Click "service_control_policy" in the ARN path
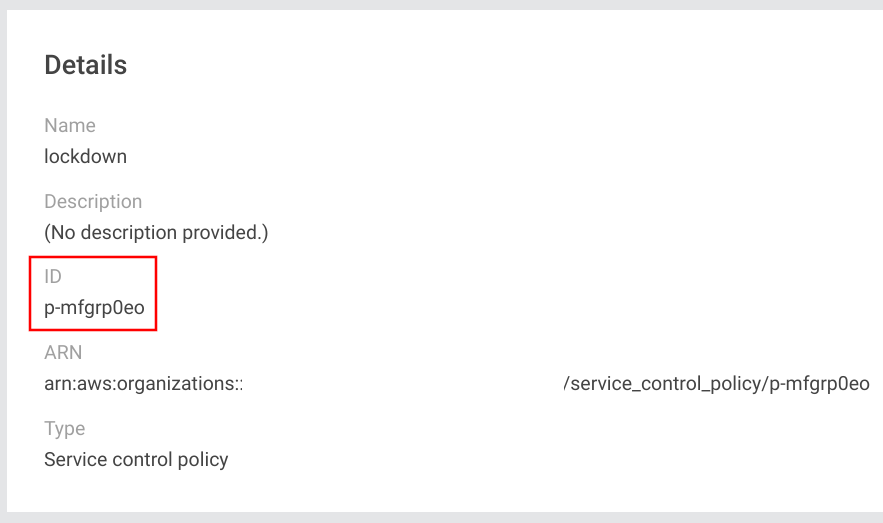 pos(665,383)
